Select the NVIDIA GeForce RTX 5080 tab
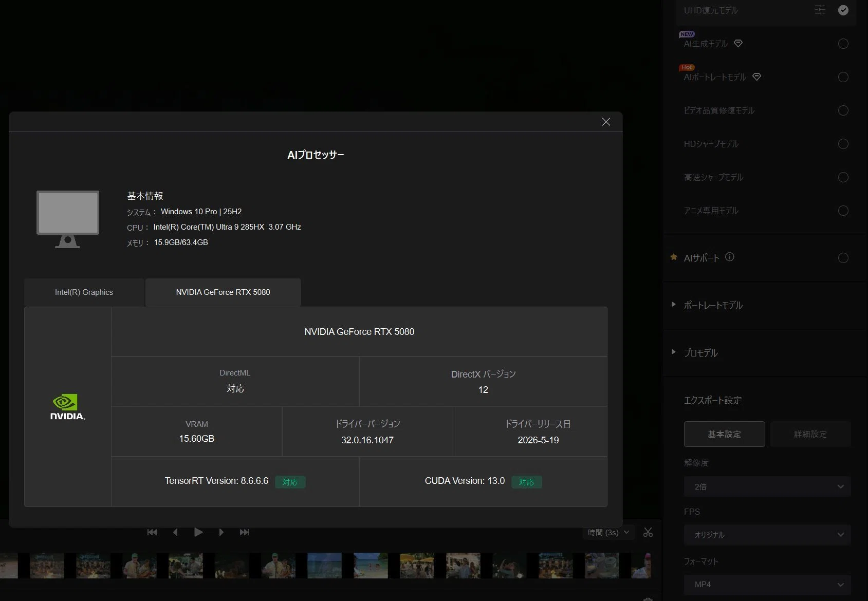The image size is (868, 601). click(x=223, y=292)
